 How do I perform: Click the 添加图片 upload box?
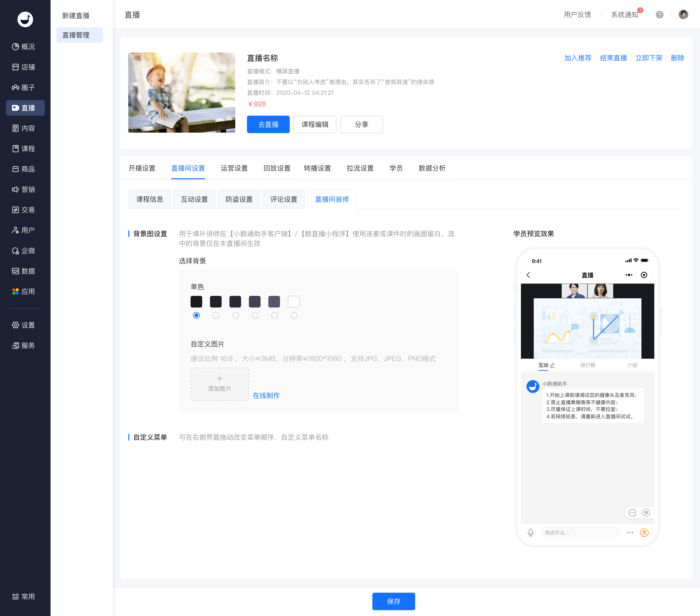[219, 384]
